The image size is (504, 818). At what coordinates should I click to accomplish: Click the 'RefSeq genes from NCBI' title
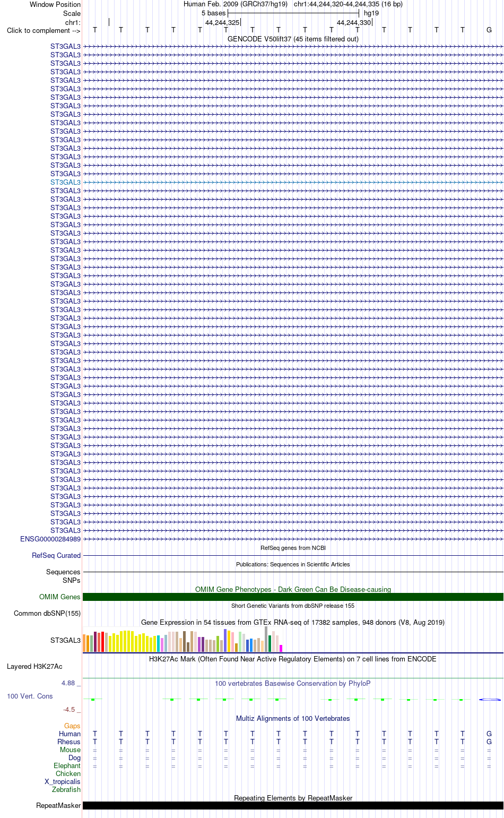[x=293, y=548]
